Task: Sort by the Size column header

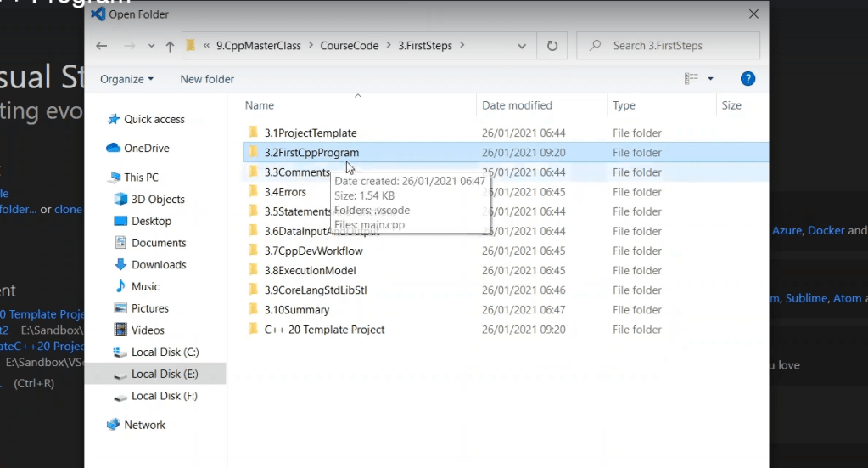Action: point(731,105)
